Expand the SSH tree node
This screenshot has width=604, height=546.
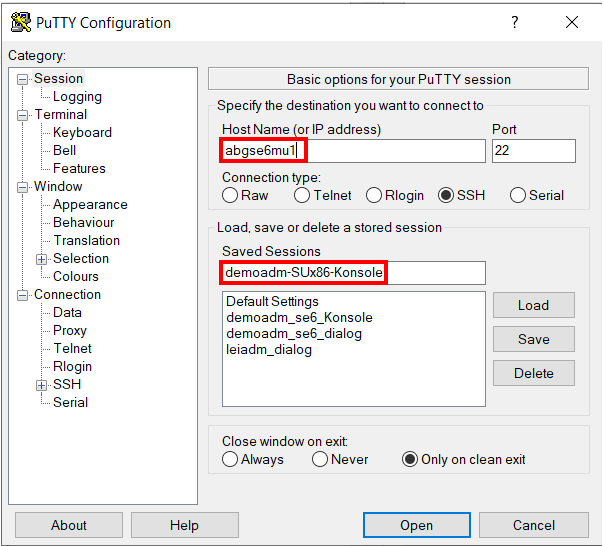[x=42, y=385]
